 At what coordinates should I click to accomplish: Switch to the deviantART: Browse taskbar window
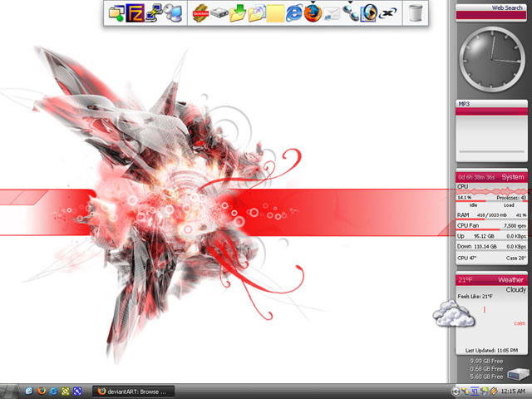pyautogui.click(x=134, y=392)
